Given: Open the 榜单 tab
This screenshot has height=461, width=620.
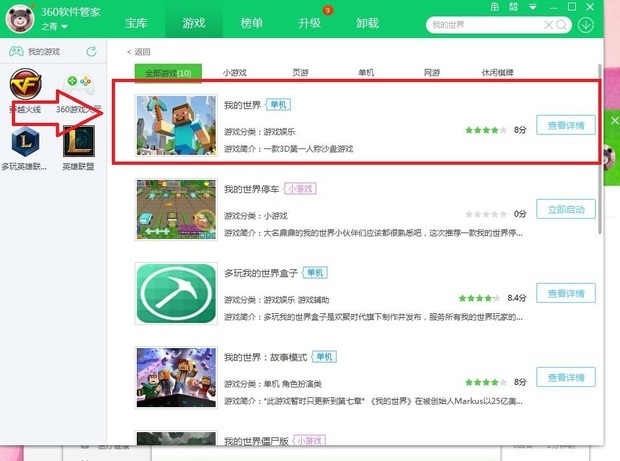Looking at the screenshot, I should click(x=251, y=23).
